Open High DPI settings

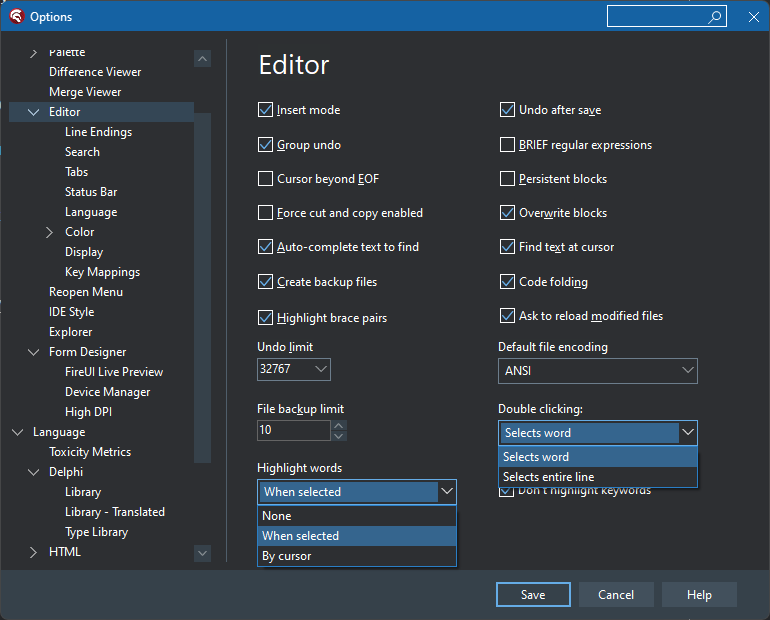coord(88,412)
